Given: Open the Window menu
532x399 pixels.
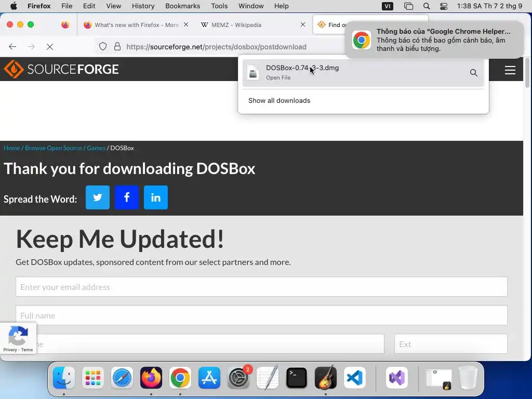Looking at the screenshot, I should point(251,6).
